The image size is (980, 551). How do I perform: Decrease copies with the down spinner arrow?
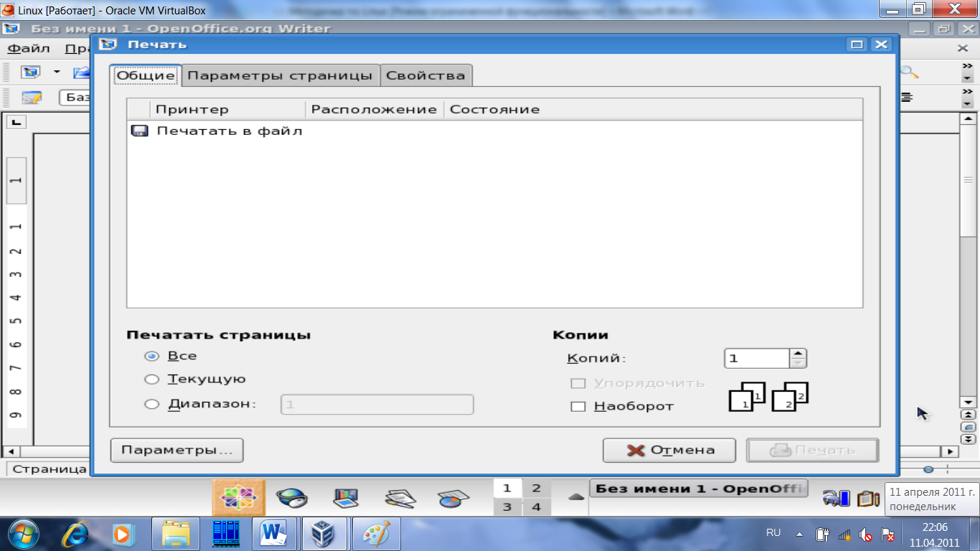click(798, 363)
